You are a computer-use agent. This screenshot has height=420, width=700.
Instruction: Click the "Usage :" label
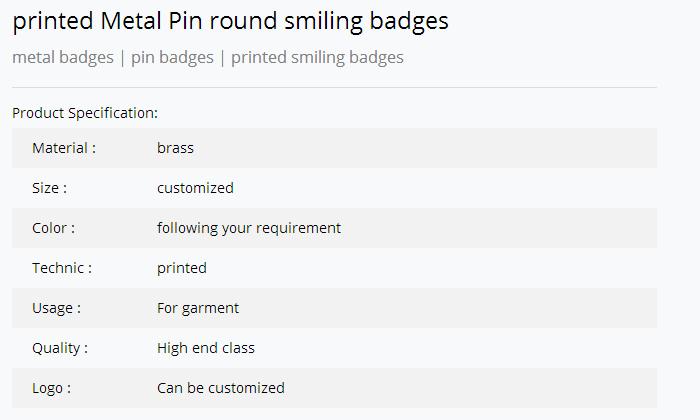(56, 308)
